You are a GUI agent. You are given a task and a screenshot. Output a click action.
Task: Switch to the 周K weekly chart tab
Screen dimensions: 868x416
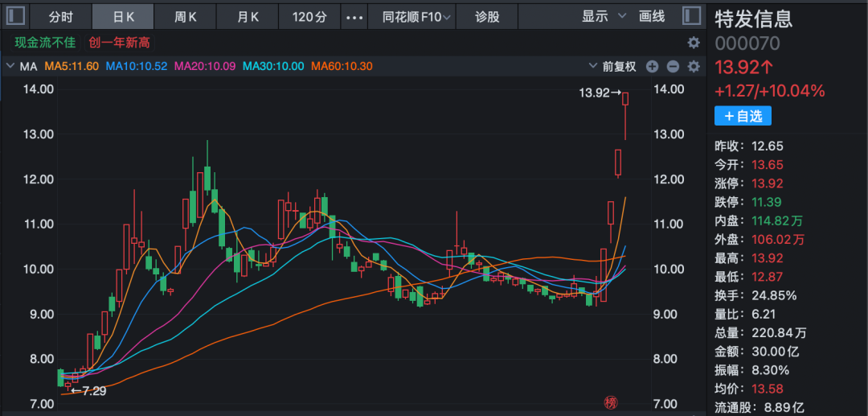click(186, 17)
